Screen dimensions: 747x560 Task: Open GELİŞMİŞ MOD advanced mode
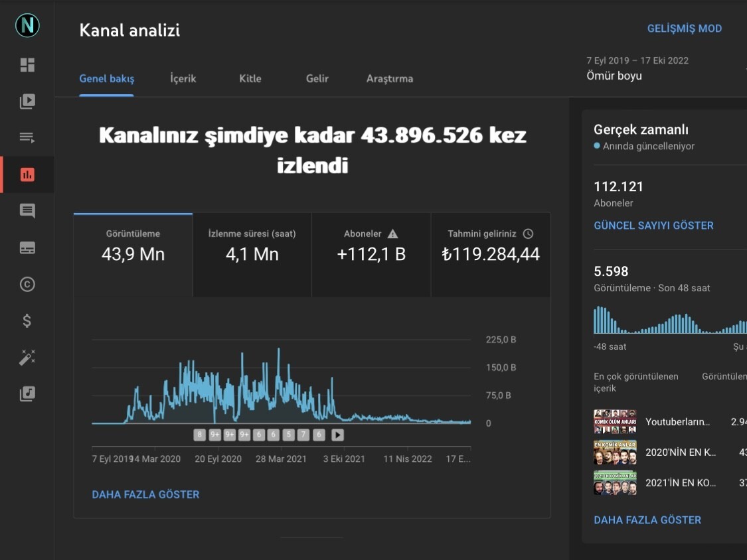click(x=684, y=29)
